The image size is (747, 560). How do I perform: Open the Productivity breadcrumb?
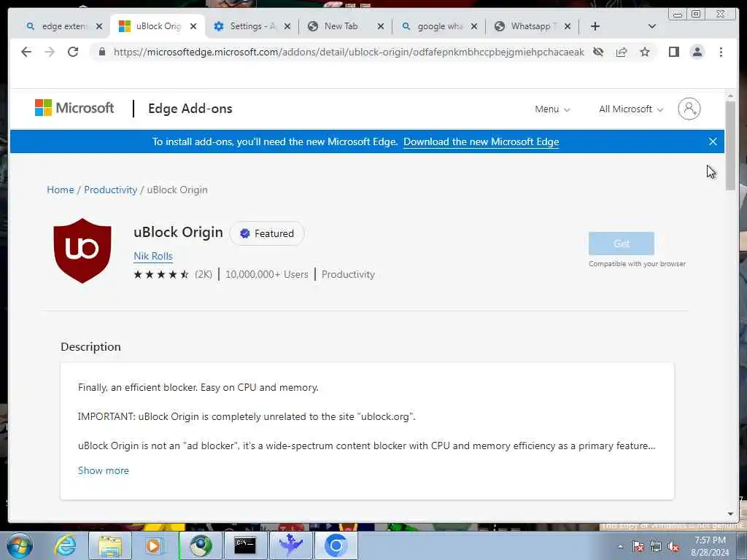click(111, 190)
